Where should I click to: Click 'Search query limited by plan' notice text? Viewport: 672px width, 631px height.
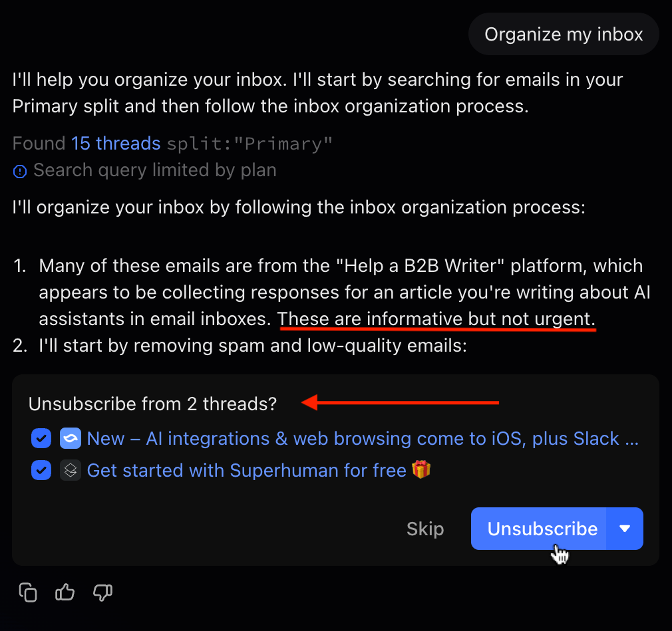pyautogui.click(x=154, y=170)
